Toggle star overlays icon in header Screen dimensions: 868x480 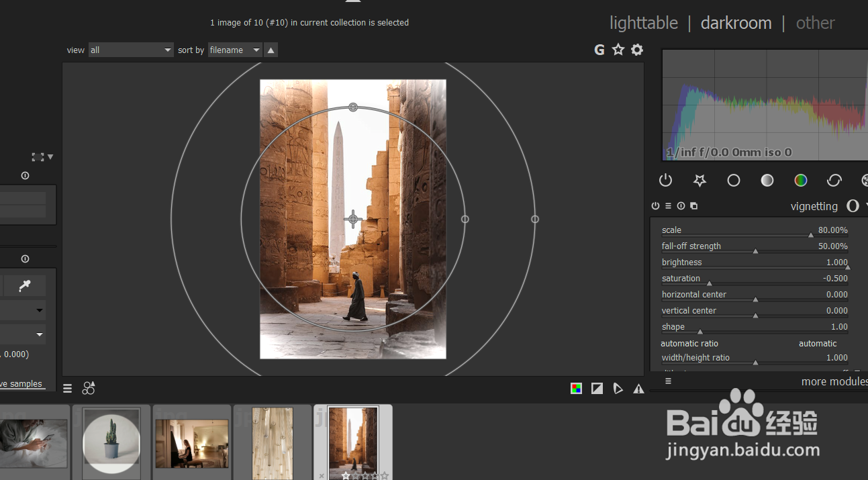point(618,50)
